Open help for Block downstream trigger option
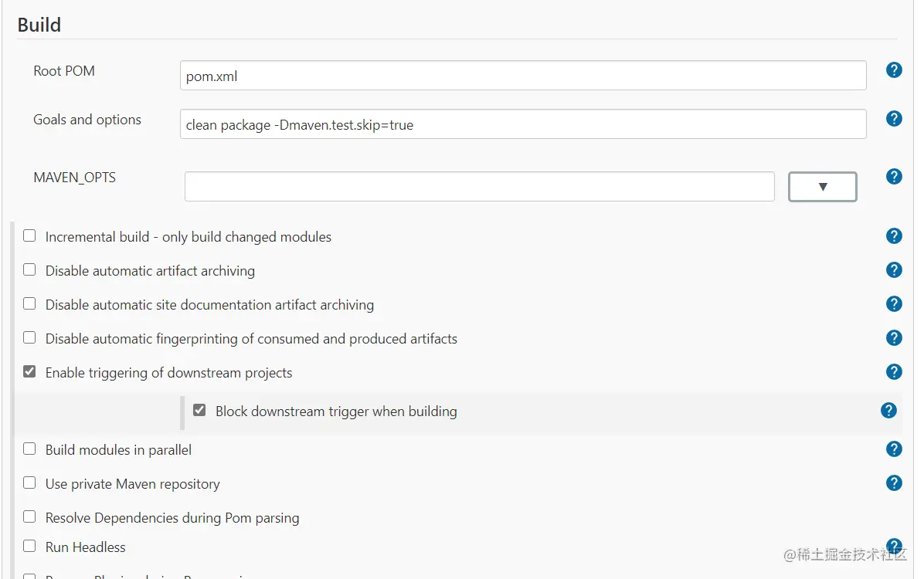This screenshot has height=579, width=924. pyautogui.click(x=888, y=411)
